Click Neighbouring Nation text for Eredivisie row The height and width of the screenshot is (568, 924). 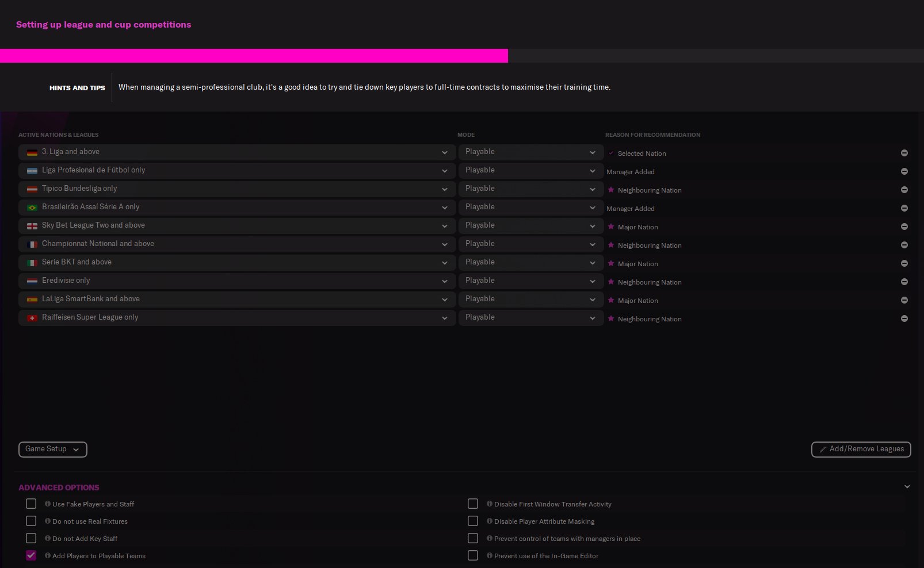point(650,282)
